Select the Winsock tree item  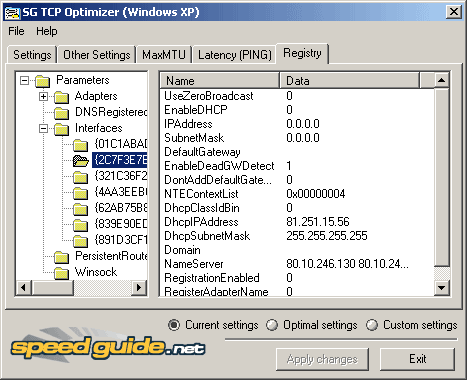coord(96,272)
